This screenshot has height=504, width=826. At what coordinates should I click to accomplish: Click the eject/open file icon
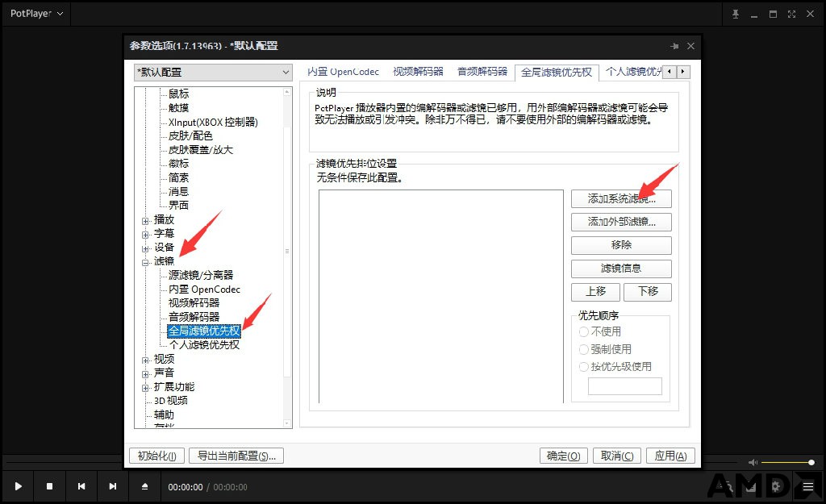point(145,486)
